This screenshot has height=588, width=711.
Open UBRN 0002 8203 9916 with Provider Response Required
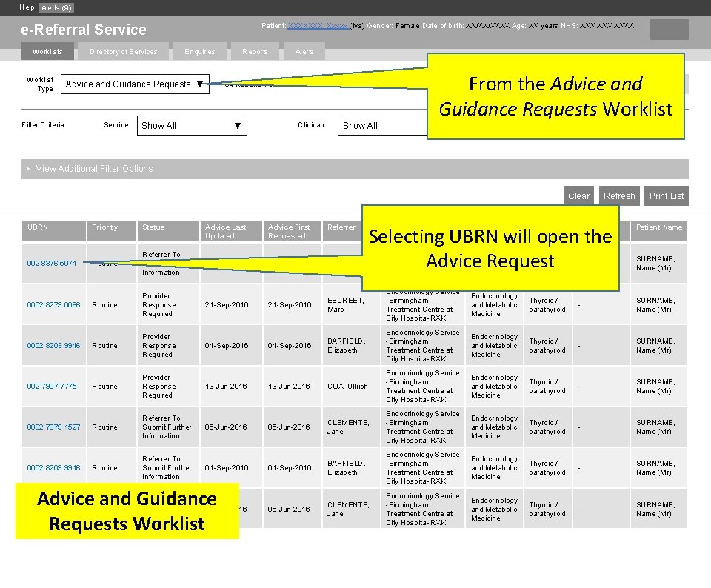pos(53,345)
